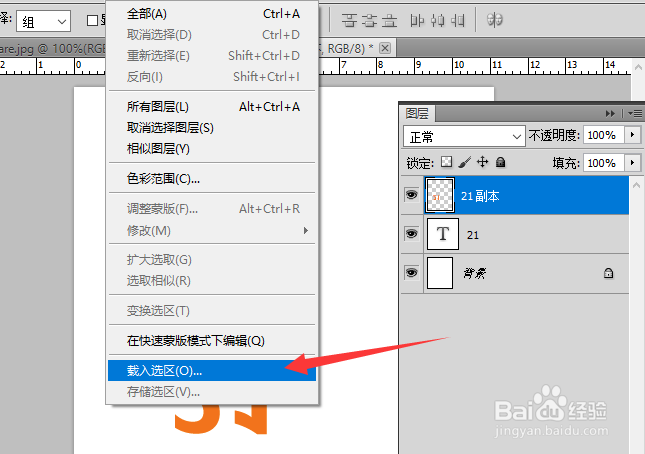Image resolution: width=645 pixels, height=454 pixels.
Task: Click the lock icon on 背景 layer
Action: point(608,273)
